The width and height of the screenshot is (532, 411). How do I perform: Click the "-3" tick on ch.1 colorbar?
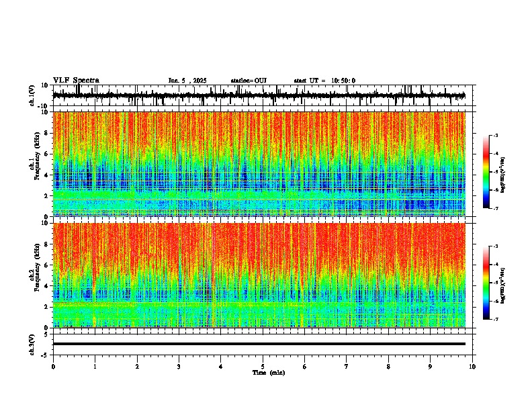496,135
